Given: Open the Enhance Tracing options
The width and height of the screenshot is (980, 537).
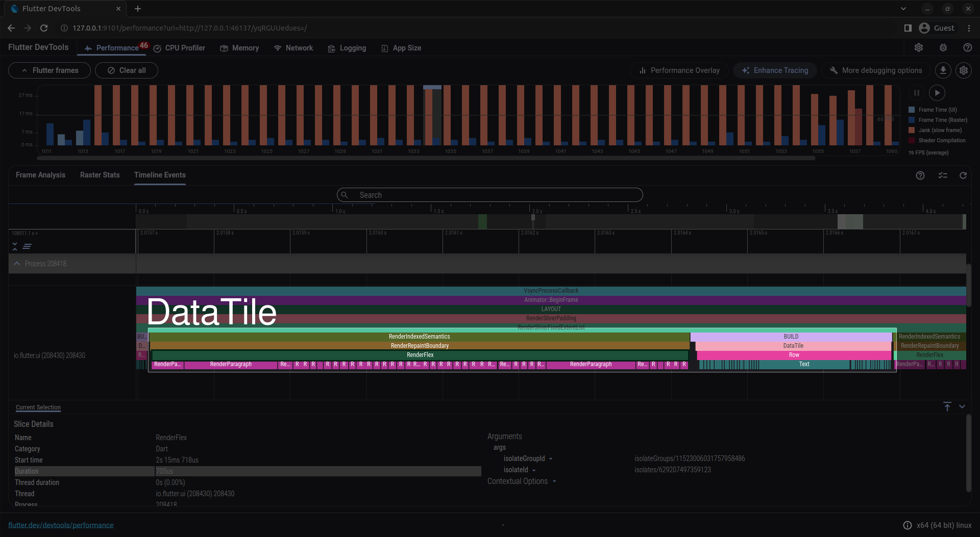Looking at the screenshot, I should tap(775, 70).
